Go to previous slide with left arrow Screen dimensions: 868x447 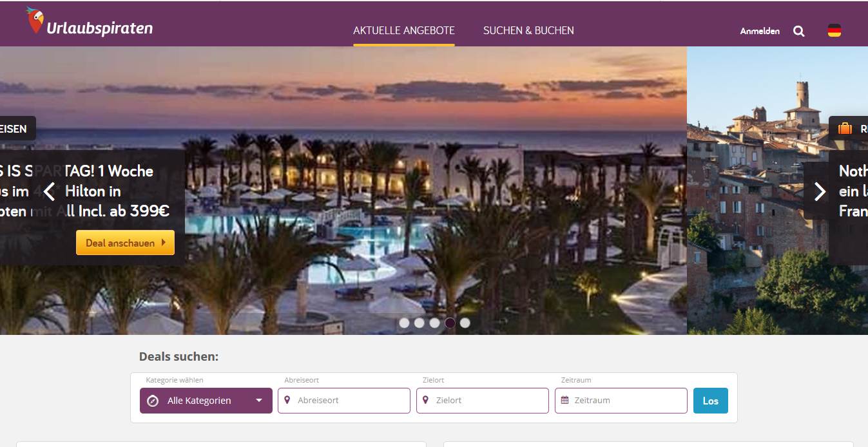pos(50,191)
